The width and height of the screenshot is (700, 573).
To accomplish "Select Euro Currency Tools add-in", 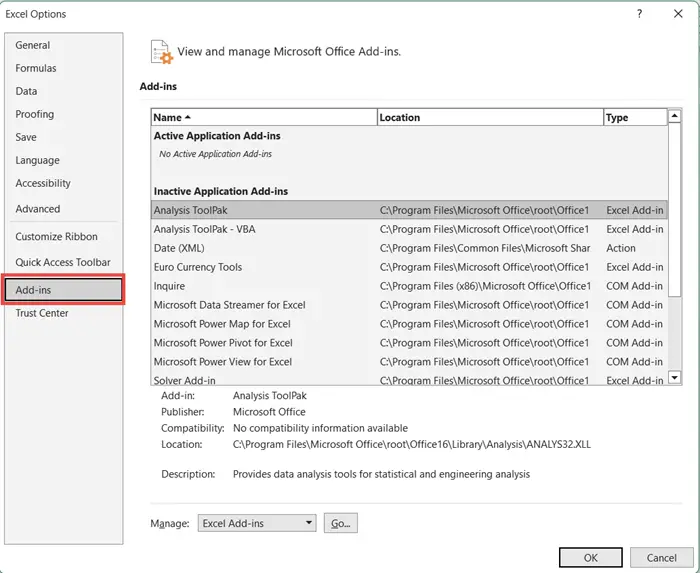I will click(409, 267).
